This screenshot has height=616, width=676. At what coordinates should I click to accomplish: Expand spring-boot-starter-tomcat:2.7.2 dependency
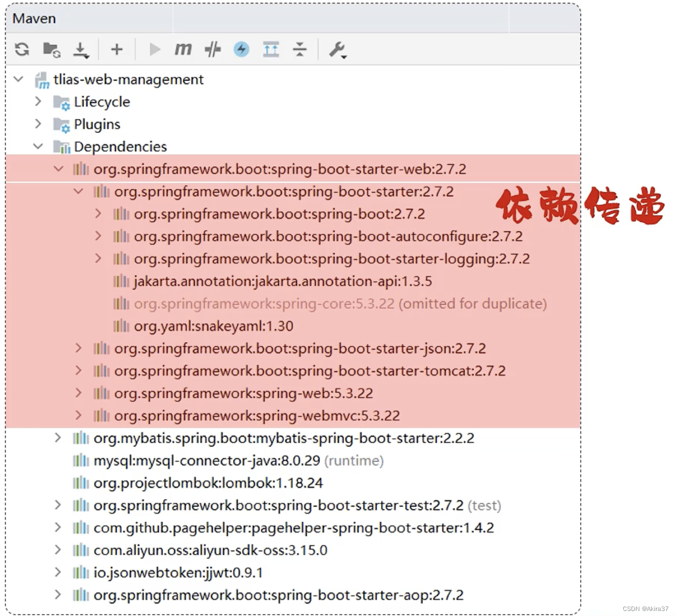(x=78, y=371)
